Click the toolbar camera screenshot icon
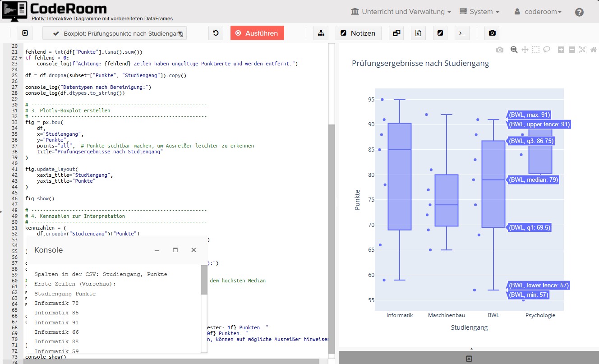The image size is (599, 364). [x=492, y=33]
